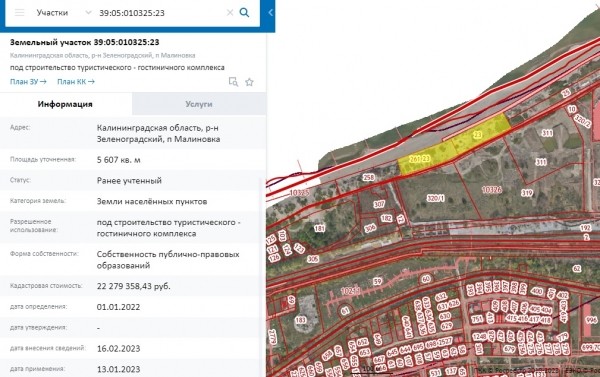
Task: Click quarter label 10326 on the map
Action: click(492, 189)
